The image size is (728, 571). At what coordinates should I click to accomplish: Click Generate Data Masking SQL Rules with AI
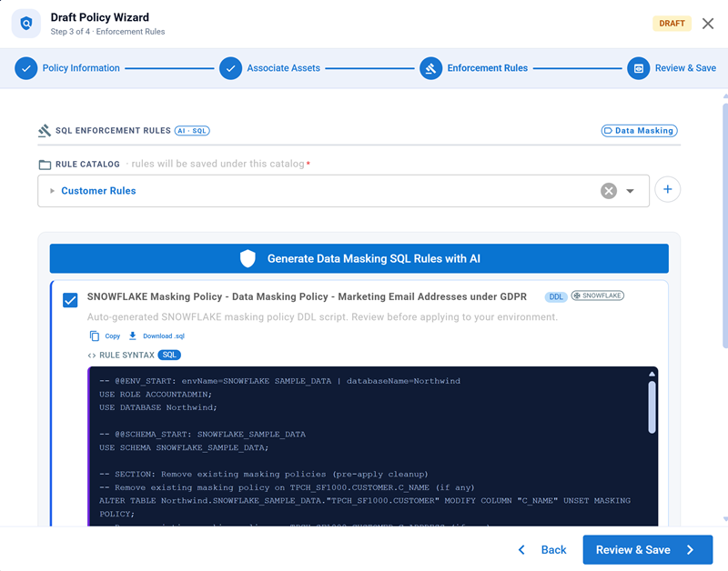[359, 258]
